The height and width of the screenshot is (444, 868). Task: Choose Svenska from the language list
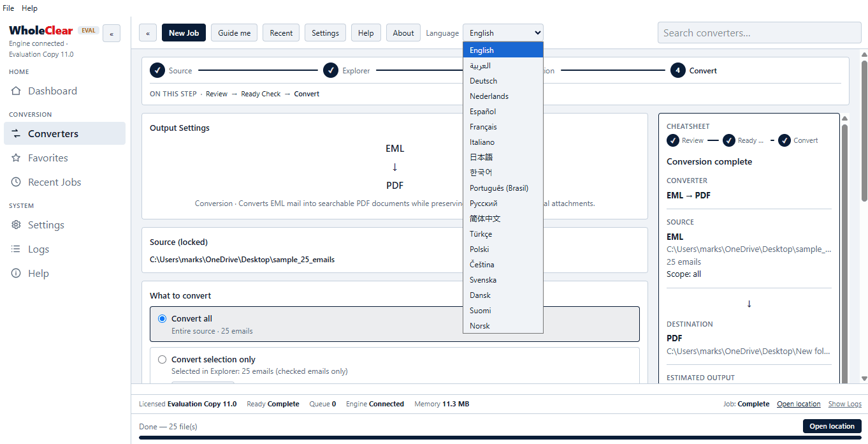click(x=503, y=280)
